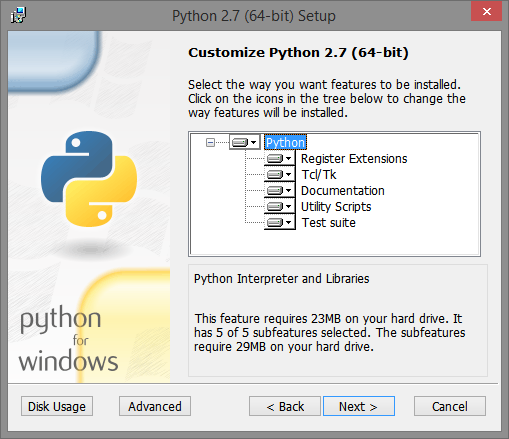The image size is (509, 439).
Task: Select the Tcl/Tk feature
Action: (319, 175)
